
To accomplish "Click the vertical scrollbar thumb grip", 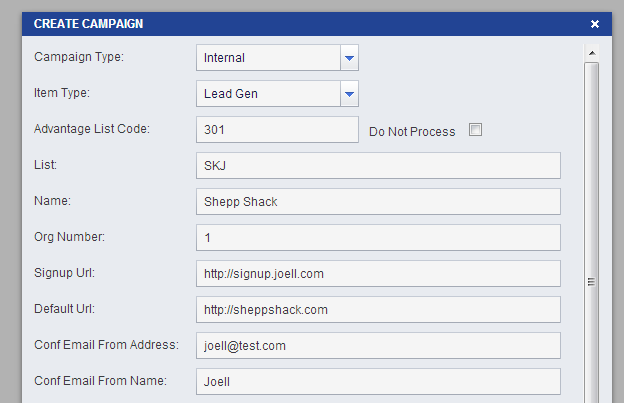I will (591, 282).
